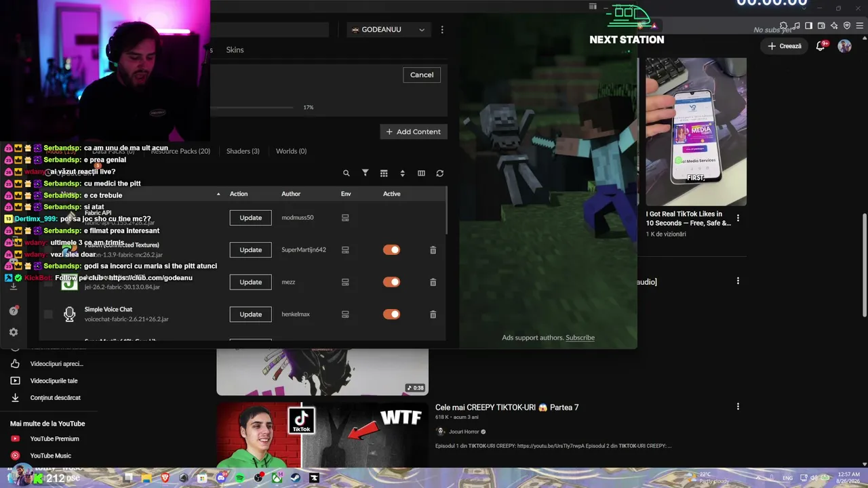Launch Steam from the taskbar
Screen dimensions: 868x488
295,478
